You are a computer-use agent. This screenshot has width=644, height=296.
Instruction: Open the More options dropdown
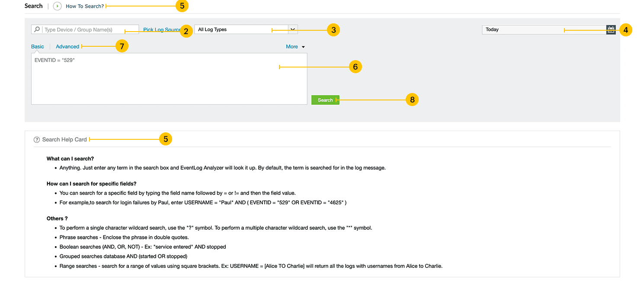295,46
